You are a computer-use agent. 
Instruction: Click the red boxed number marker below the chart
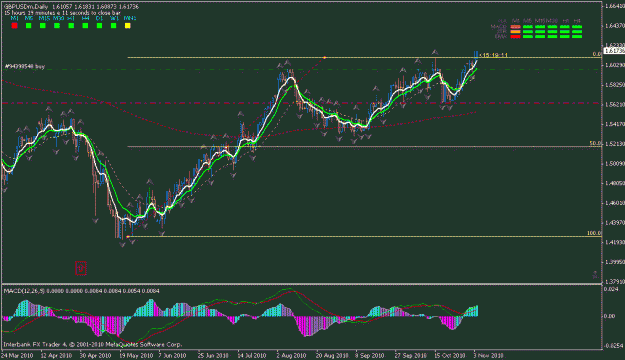(81, 268)
